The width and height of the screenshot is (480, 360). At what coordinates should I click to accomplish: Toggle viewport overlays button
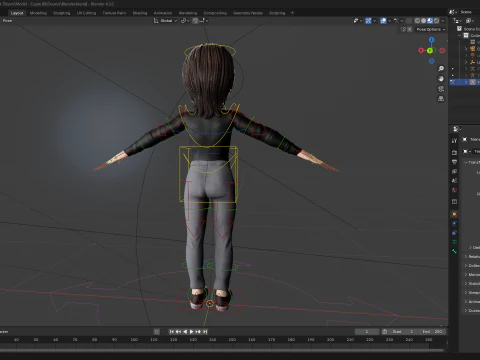(x=383, y=21)
